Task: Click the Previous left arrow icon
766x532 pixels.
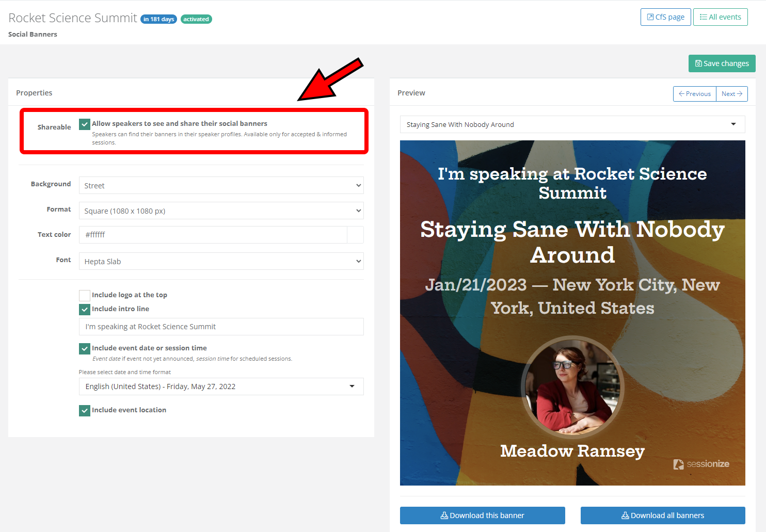Action: [681, 94]
